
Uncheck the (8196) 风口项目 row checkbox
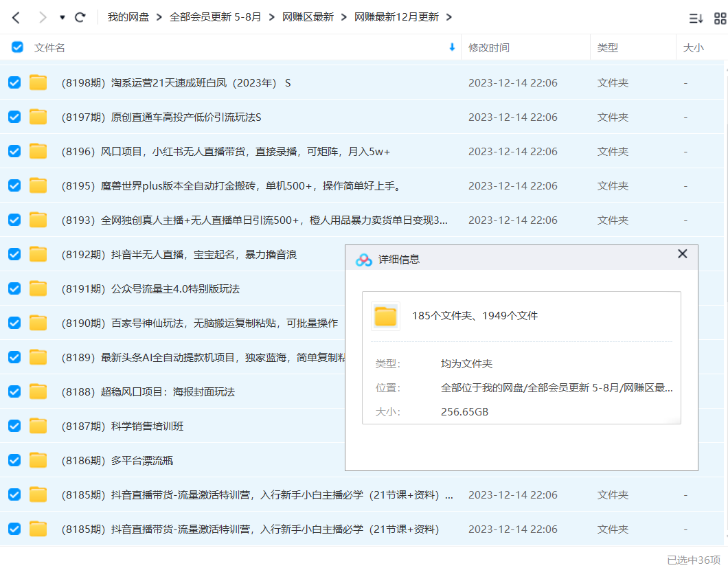(x=14, y=151)
